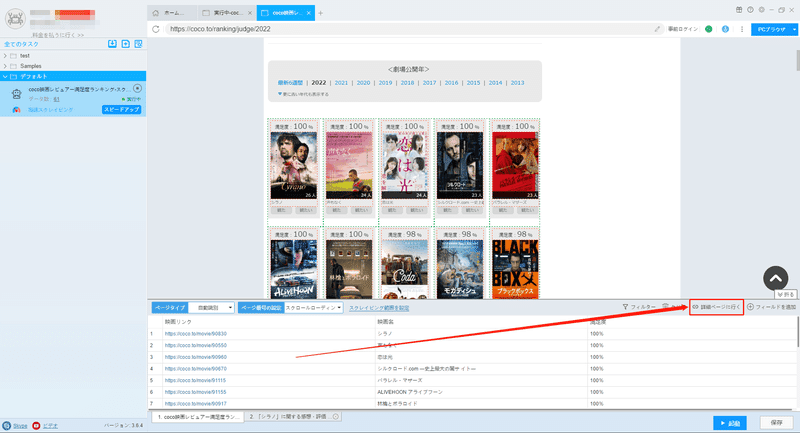Open the スクロールローディング paging dropdown
The height and width of the screenshot is (433, 800).
(313, 308)
